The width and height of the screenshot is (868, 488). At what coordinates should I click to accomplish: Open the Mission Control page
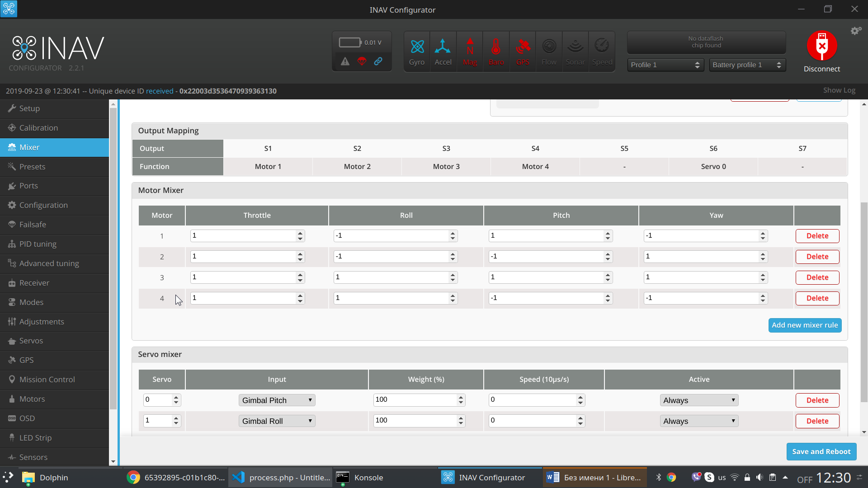(x=47, y=379)
